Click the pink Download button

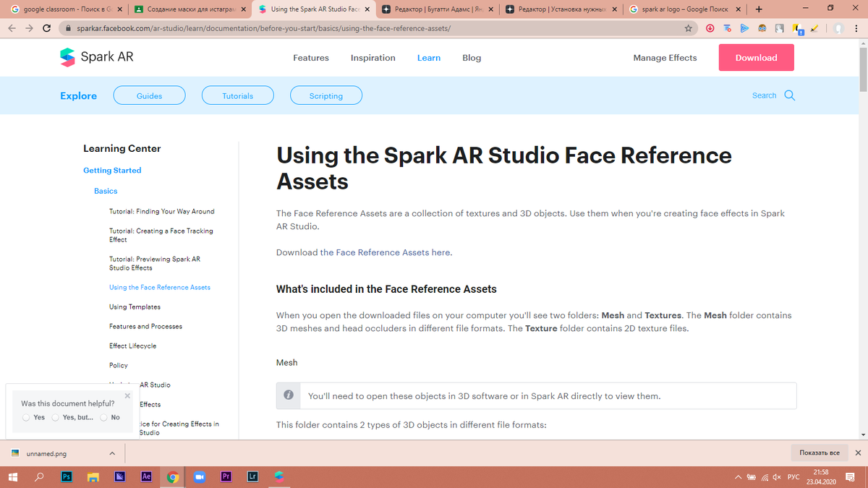pos(756,58)
